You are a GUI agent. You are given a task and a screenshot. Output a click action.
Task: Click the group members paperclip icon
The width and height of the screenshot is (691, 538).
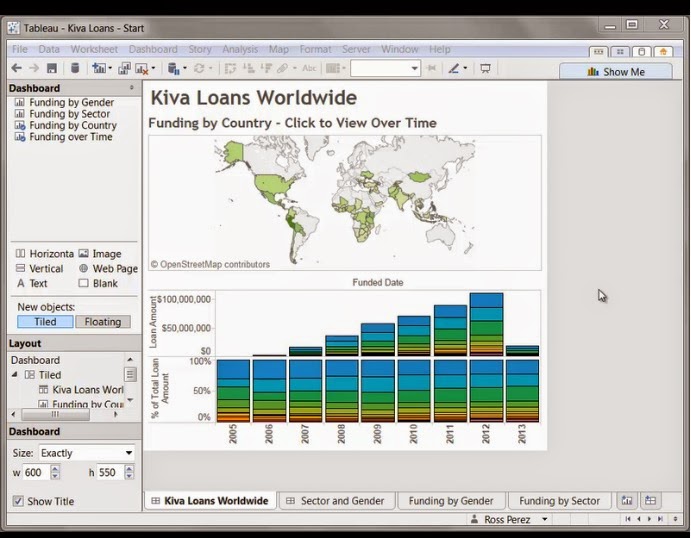click(x=282, y=68)
